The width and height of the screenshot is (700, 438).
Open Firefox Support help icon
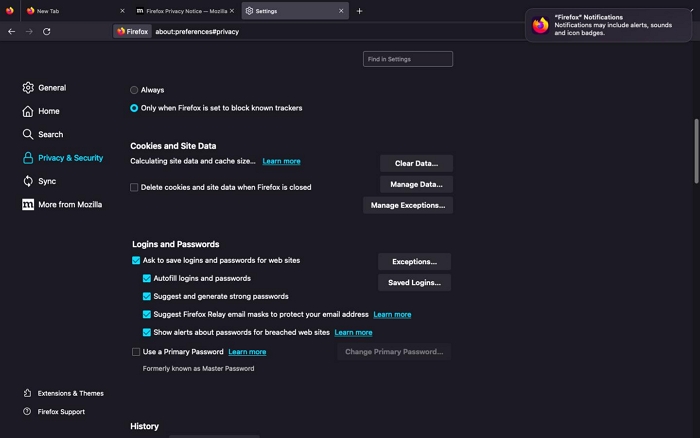(x=27, y=411)
